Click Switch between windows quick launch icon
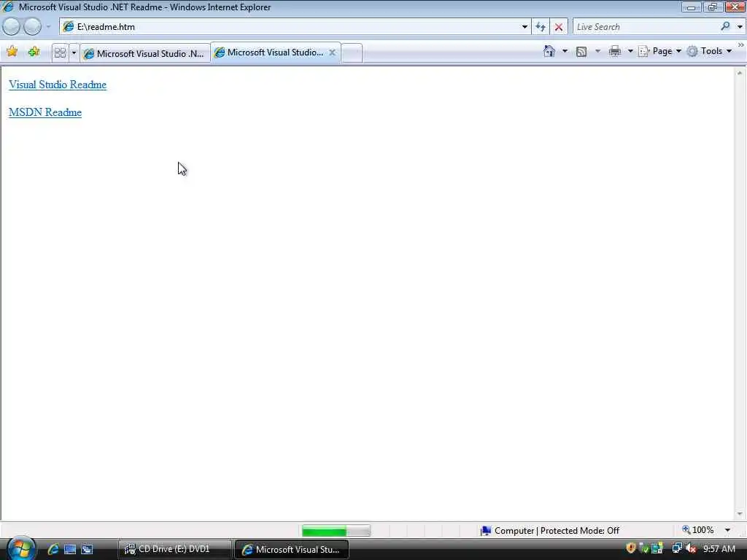The width and height of the screenshot is (747, 560). (87, 549)
